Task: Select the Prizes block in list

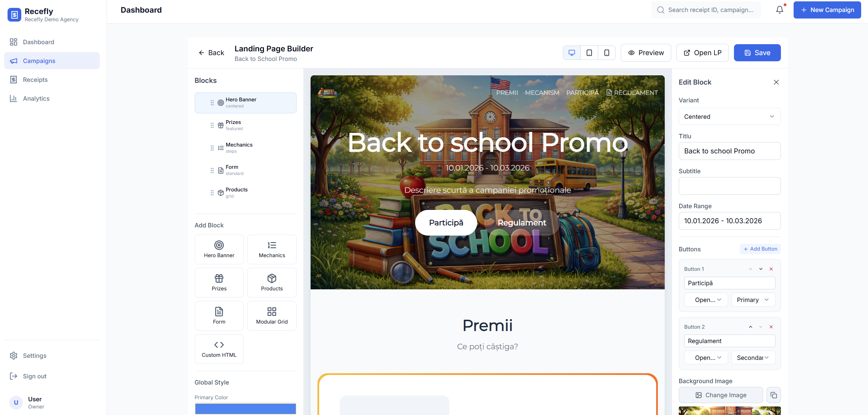Action: tap(245, 125)
